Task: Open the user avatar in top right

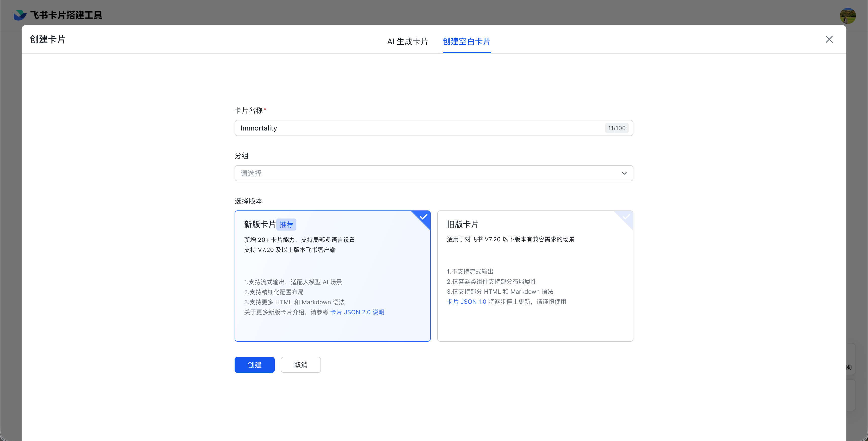Action: coord(847,16)
